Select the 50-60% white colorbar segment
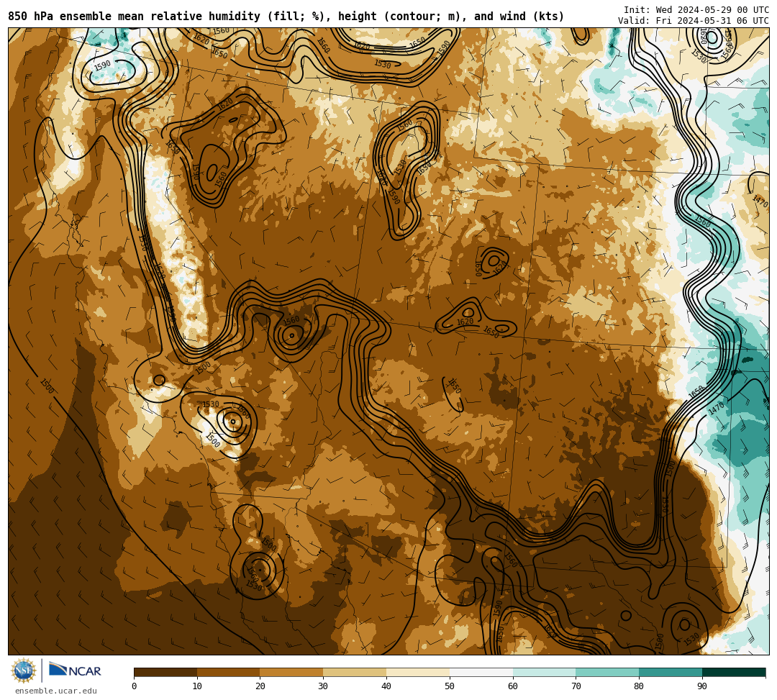777x700 pixels. click(481, 672)
